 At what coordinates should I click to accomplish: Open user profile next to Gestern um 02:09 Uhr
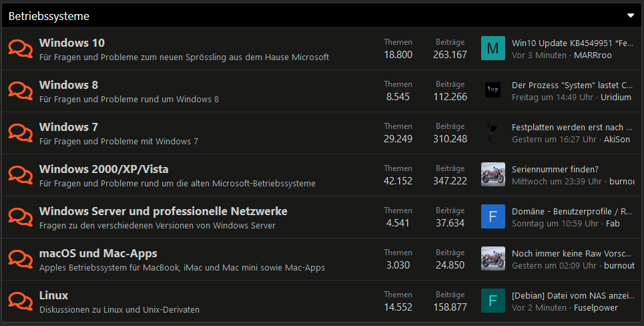point(619,266)
